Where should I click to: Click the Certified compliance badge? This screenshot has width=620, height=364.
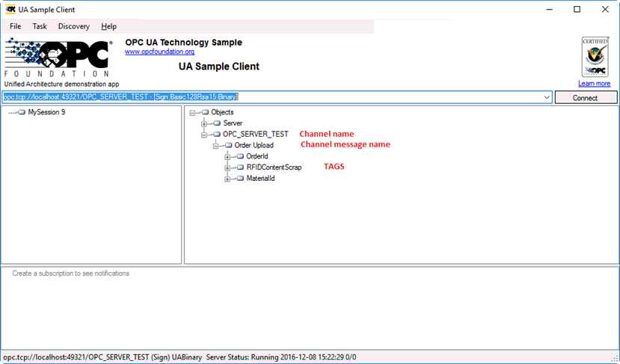pos(595,57)
